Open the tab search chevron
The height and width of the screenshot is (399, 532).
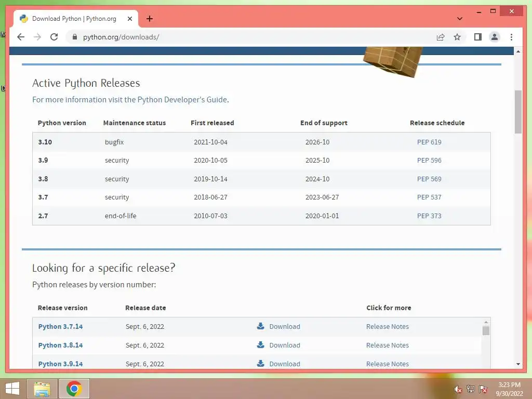coord(460,19)
